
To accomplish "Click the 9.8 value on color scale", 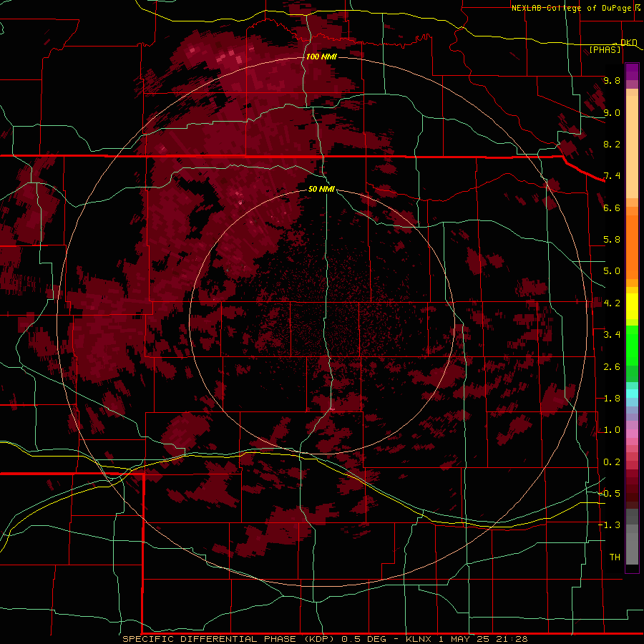I will pos(612,81).
